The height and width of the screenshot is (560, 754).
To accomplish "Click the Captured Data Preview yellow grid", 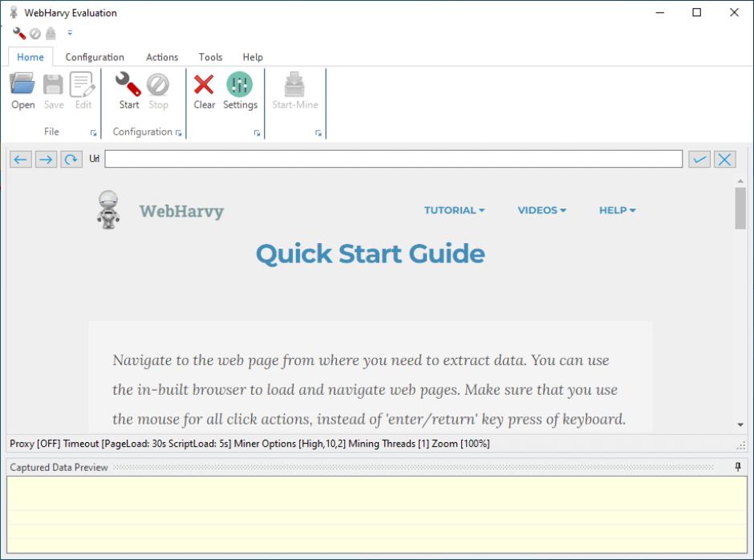I will [376, 514].
